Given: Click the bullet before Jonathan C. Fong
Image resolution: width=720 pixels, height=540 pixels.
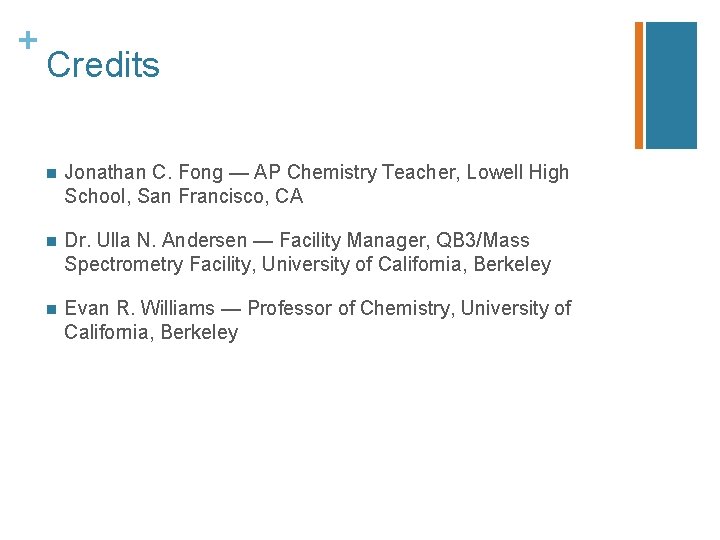Looking at the screenshot, I should [51, 174].
